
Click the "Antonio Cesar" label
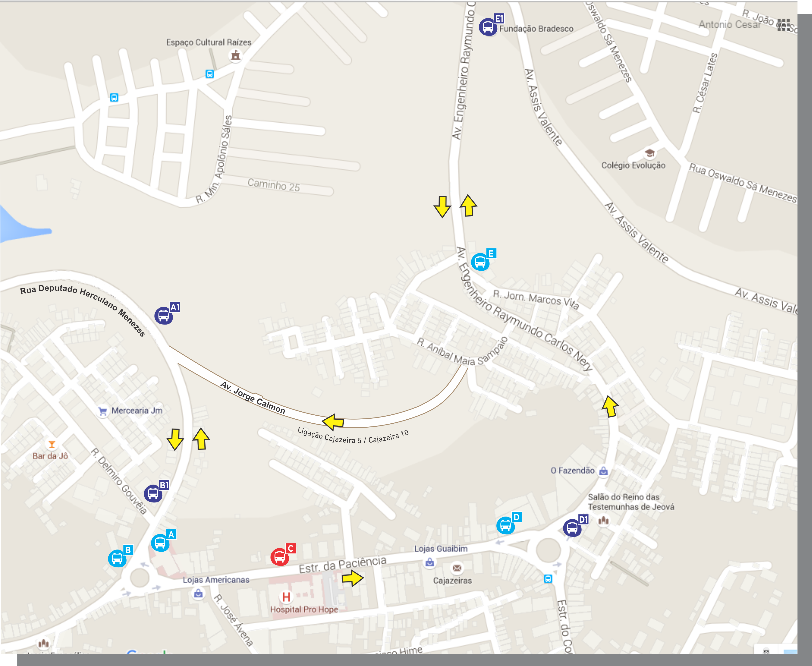pyautogui.click(x=730, y=24)
